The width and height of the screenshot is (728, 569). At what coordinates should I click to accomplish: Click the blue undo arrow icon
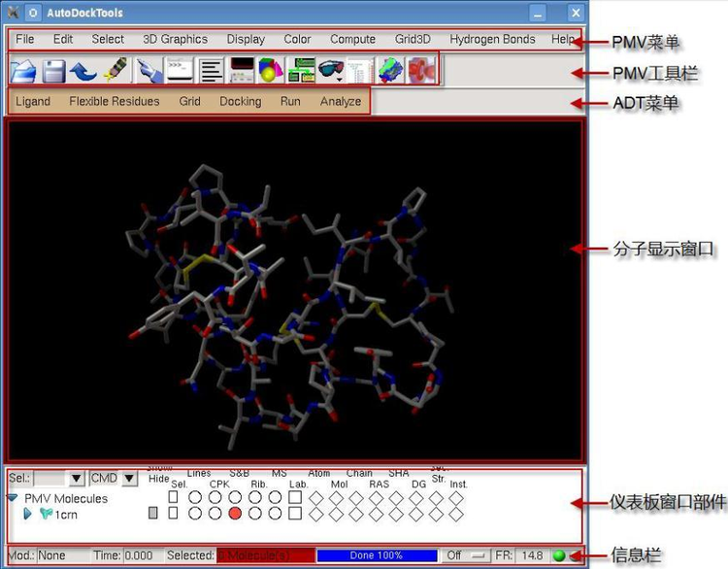coord(83,72)
